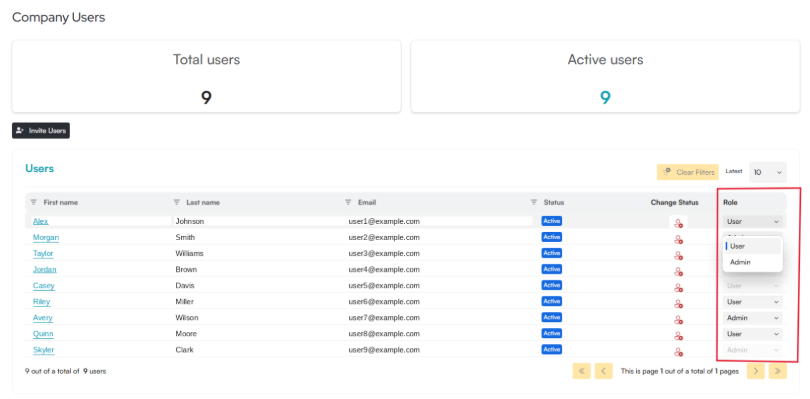
Task: Click the change status icon for Riley
Action: click(678, 303)
